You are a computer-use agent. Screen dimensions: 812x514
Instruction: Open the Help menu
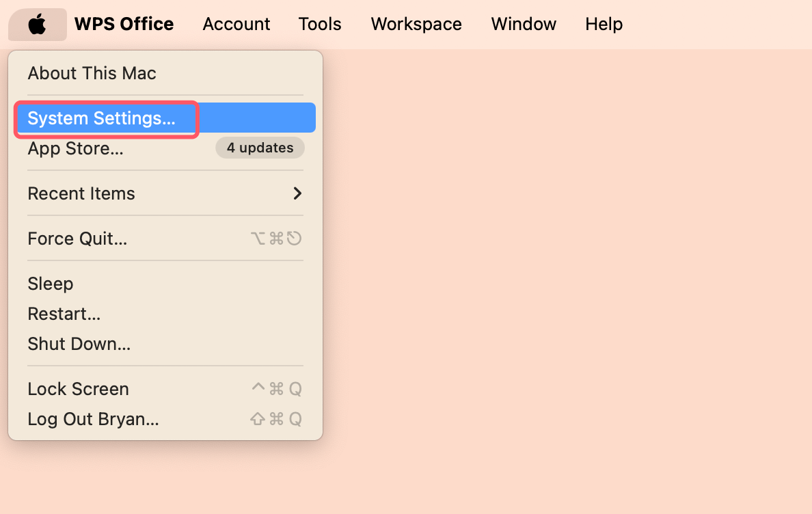604,25
